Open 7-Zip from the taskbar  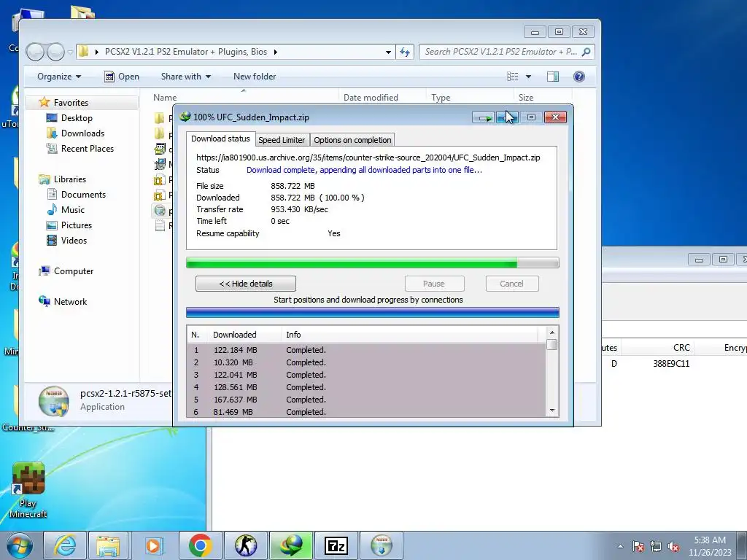[x=336, y=545]
